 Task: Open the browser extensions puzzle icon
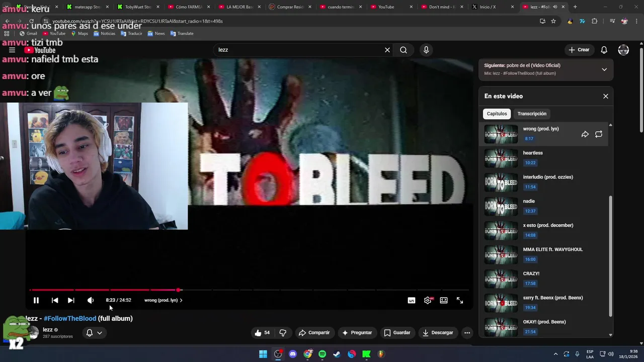tap(595, 21)
